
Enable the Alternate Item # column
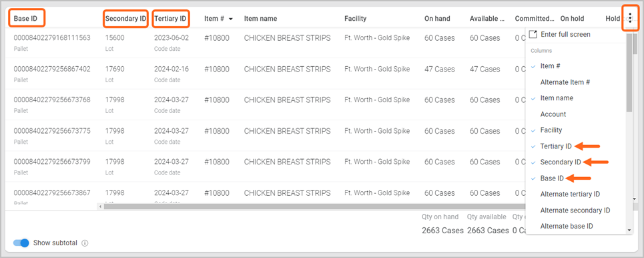tap(565, 82)
